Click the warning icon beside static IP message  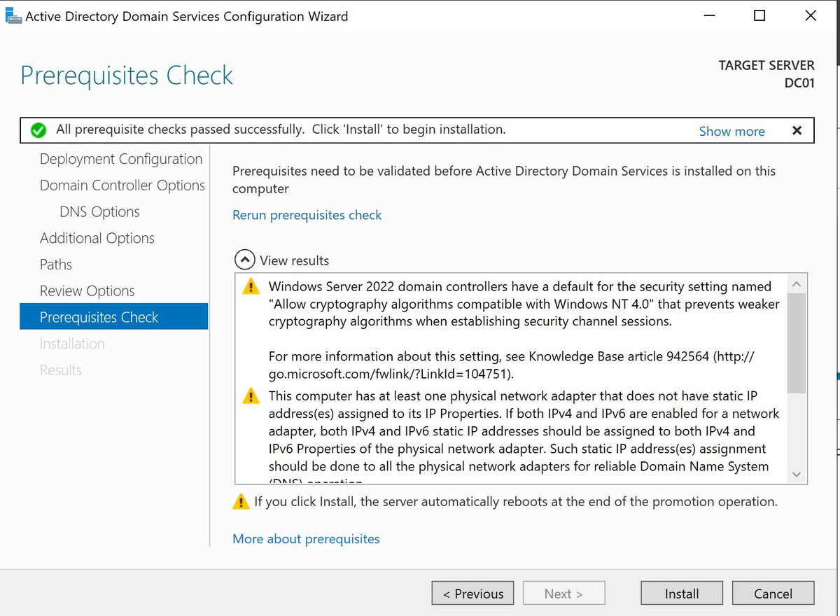pos(251,395)
